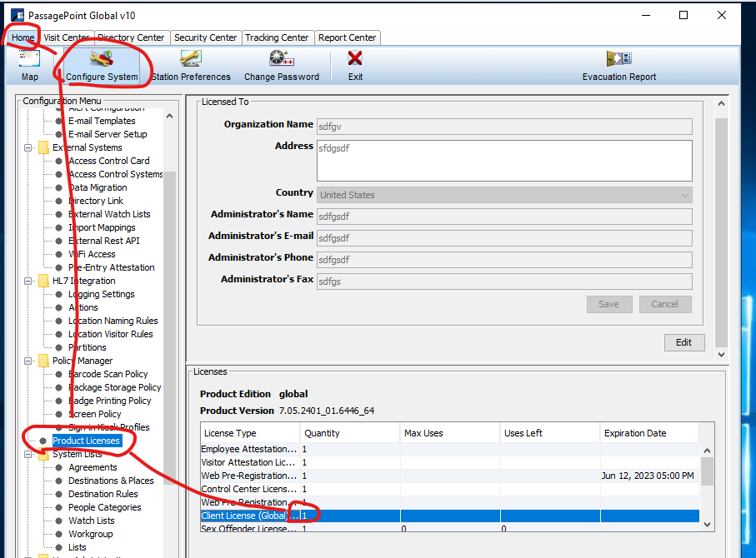This screenshot has width=756, height=558.
Task: Open the Visit Center tab
Action: 67,37
